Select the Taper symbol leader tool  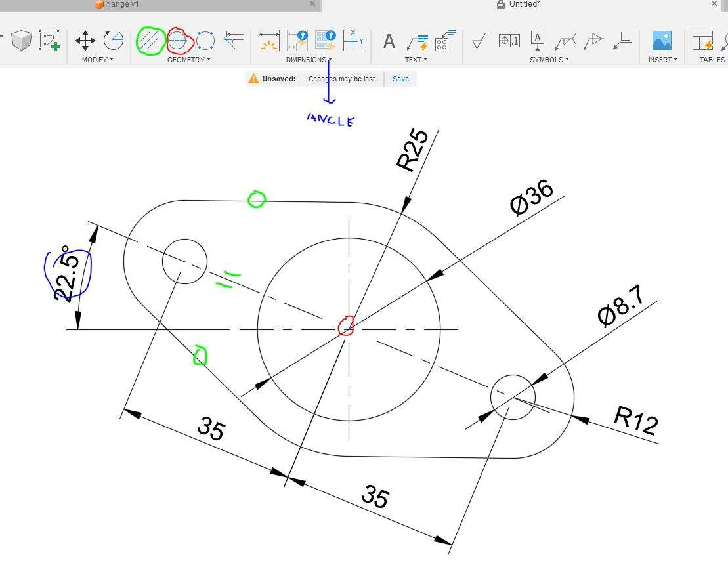point(593,41)
